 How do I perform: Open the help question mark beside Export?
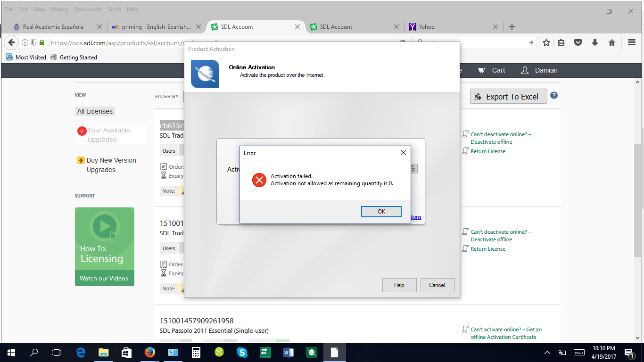[554, 95]
